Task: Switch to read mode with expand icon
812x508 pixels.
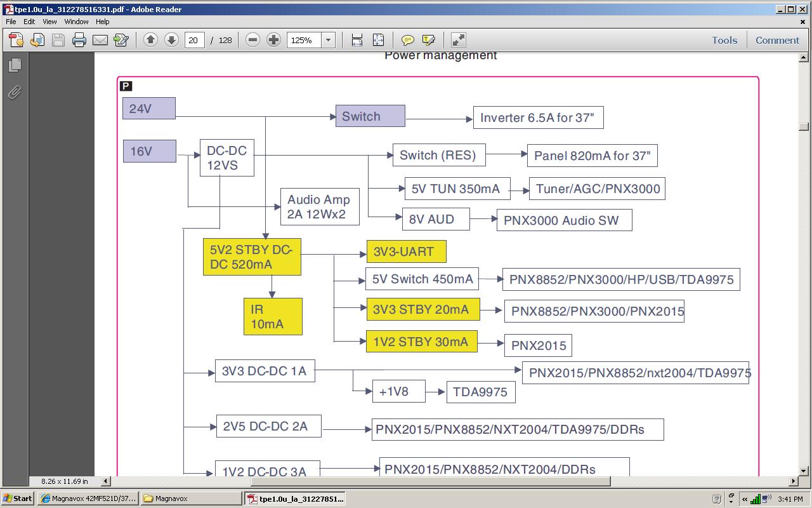Action: coord(459,40)
